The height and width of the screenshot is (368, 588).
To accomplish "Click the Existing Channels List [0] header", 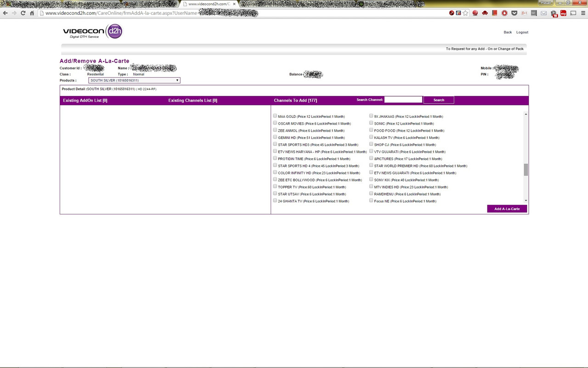I will point(193,100).
